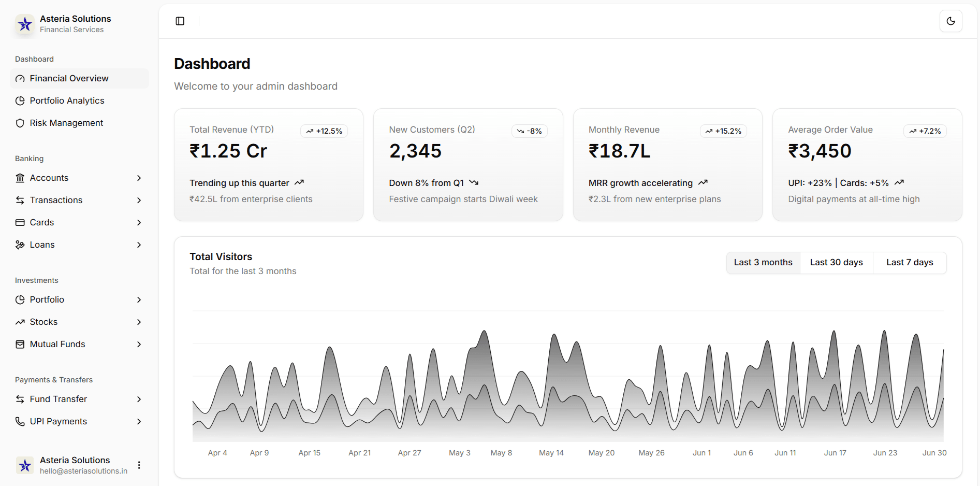Viewport: 980px width, 486px height.
Task: Expand the Accounts submenu chevron
Action: pyautogui.click(x=139, y=178)
